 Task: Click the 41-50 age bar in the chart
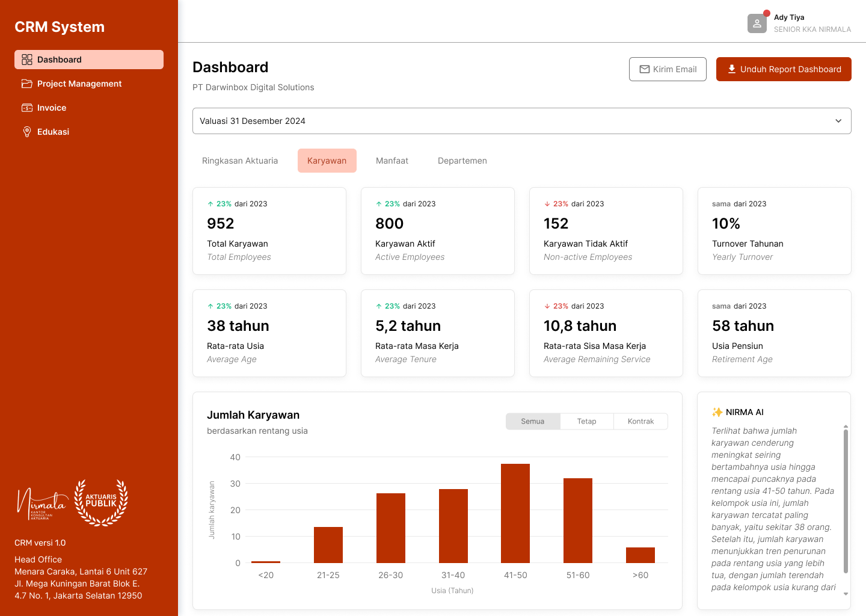[x=515, y=511]
